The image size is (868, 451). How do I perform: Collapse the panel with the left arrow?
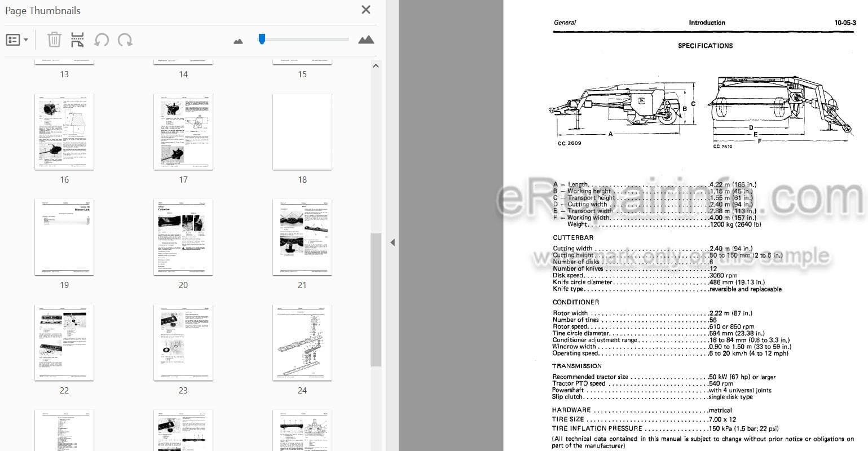pyautogui.click(x=393, y=242)
